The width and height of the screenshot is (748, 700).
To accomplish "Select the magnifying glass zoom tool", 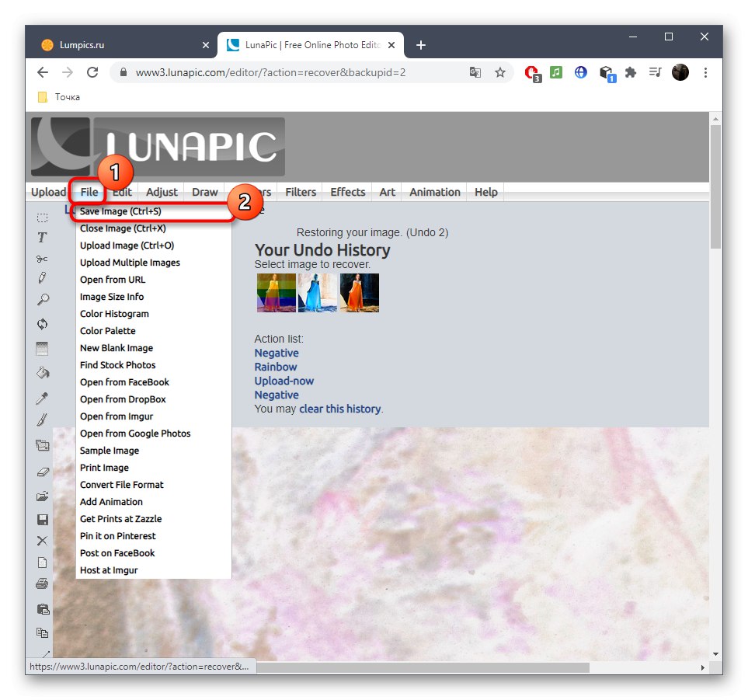I will [x=43, y=300].
